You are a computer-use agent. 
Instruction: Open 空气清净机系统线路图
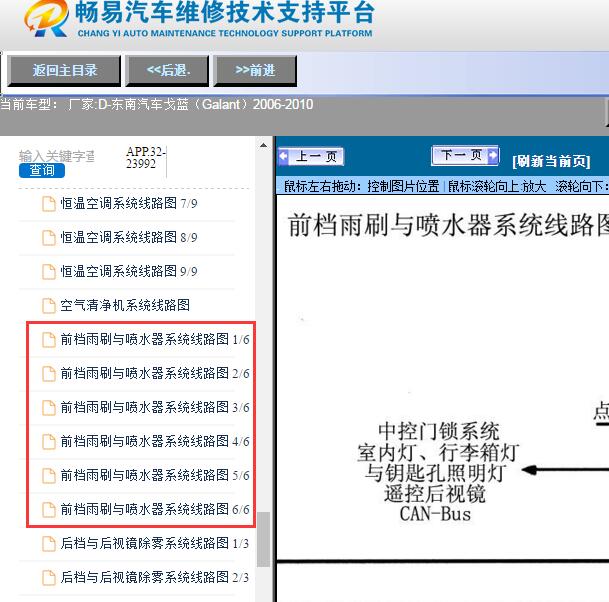[125, 305]
